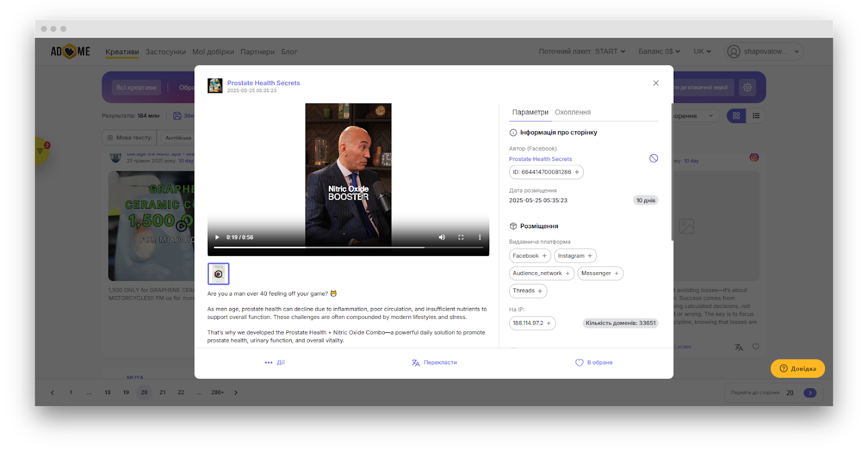
Task: Open the Дії actions menu
Action: [275, 363]
